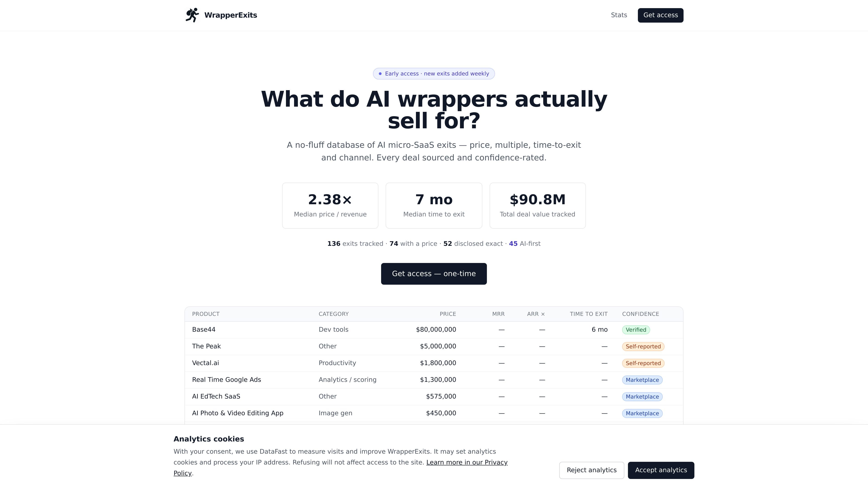Select the Real Time Google Ads product
868x488 pixels.
[x=226, y=380]
